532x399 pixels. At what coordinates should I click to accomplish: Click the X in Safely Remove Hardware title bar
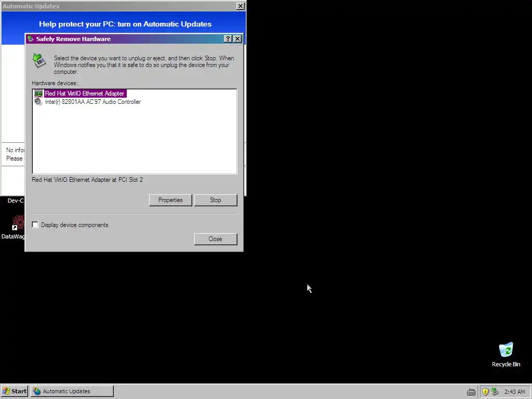pos(237,38)
